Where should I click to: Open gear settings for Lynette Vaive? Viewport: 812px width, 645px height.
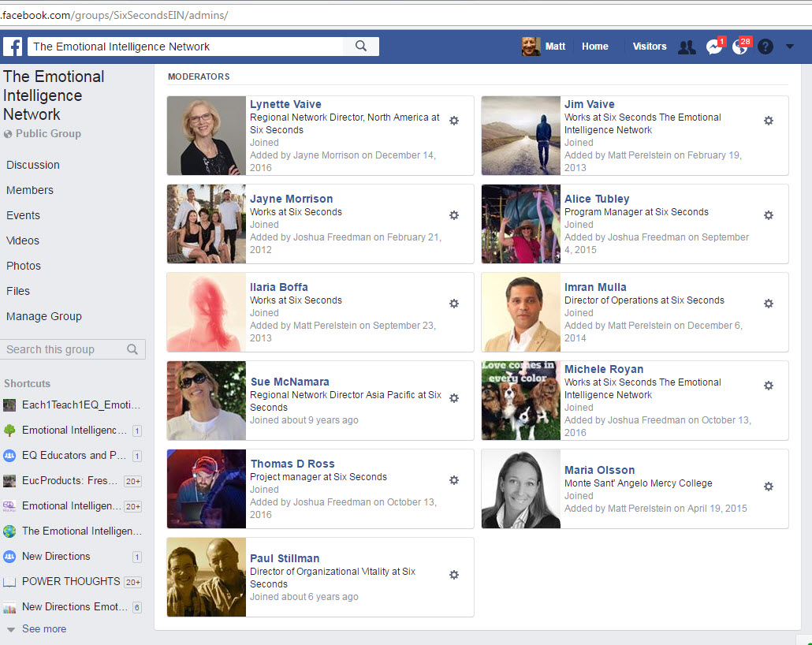454,121
